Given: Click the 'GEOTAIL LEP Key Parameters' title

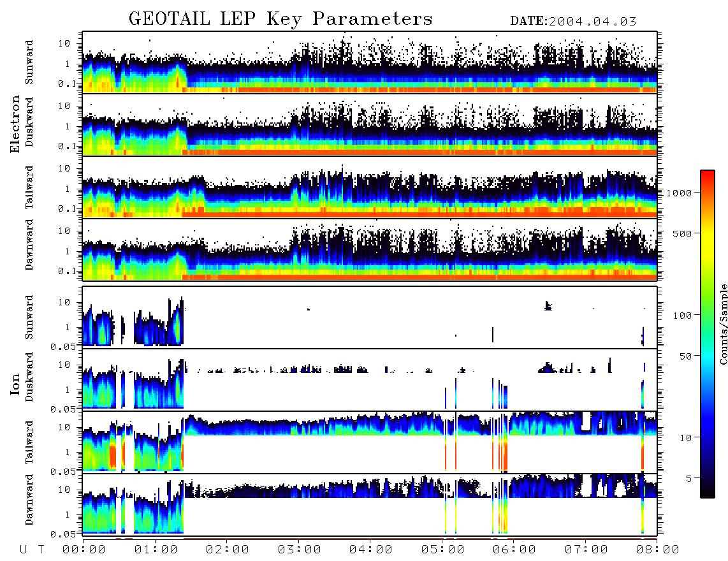Looking at the screenshot, I should pyautogui.click(x=280, y=18).
